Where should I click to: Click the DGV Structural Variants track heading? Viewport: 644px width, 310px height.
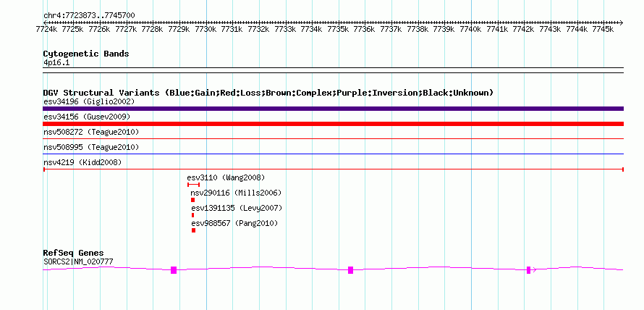tap(268, 93)
